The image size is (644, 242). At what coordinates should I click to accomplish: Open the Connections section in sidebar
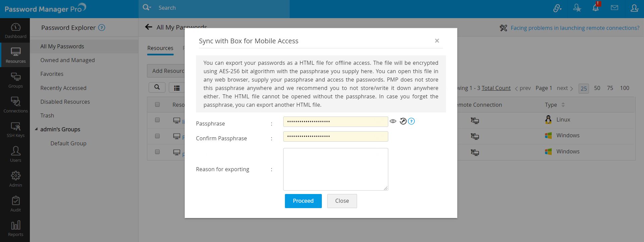pos(15,105)
